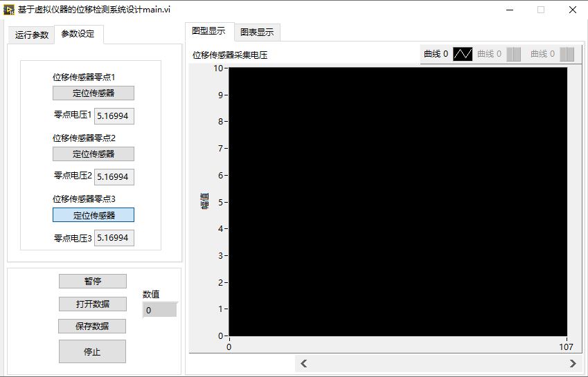588x377 pixels.
Task: Click the 幅值 Y-axis label
Action: coord(204,201)
